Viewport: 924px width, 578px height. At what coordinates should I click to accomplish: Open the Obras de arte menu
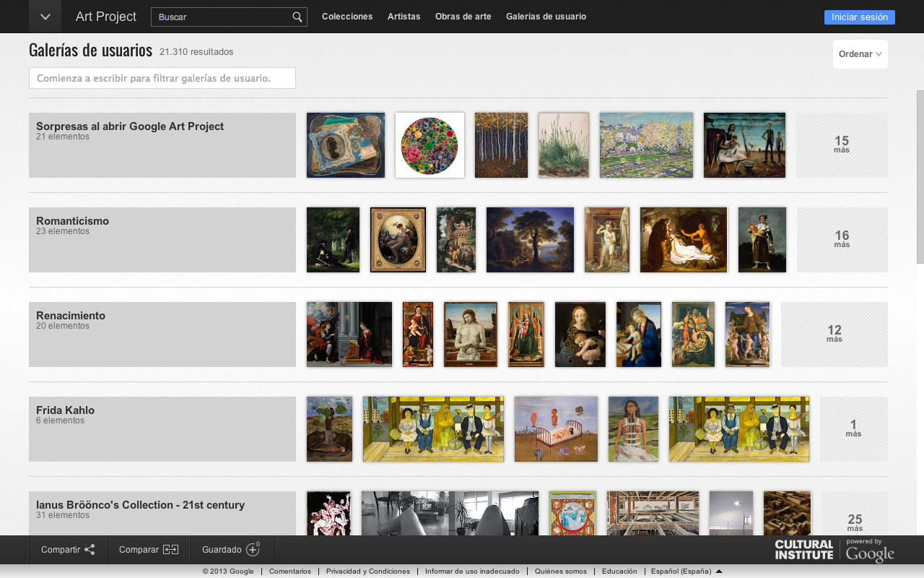pos(463,17)
